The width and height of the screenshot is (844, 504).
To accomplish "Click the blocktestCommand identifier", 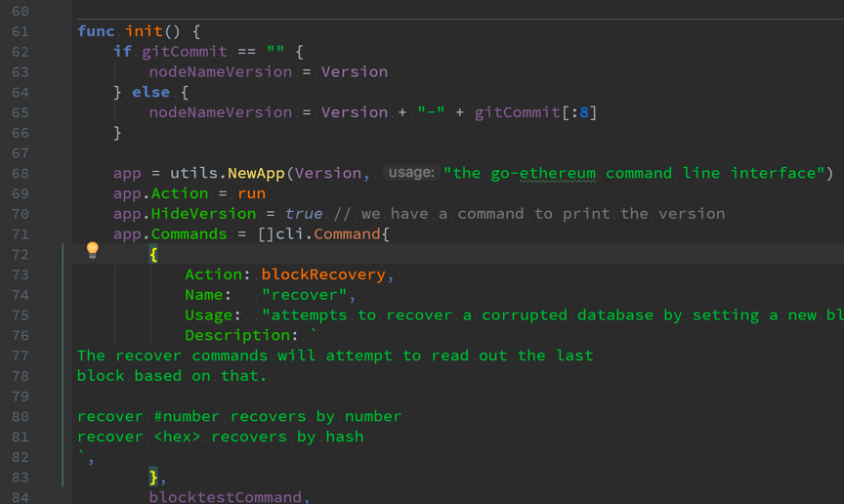I will (x=225, y=496).
